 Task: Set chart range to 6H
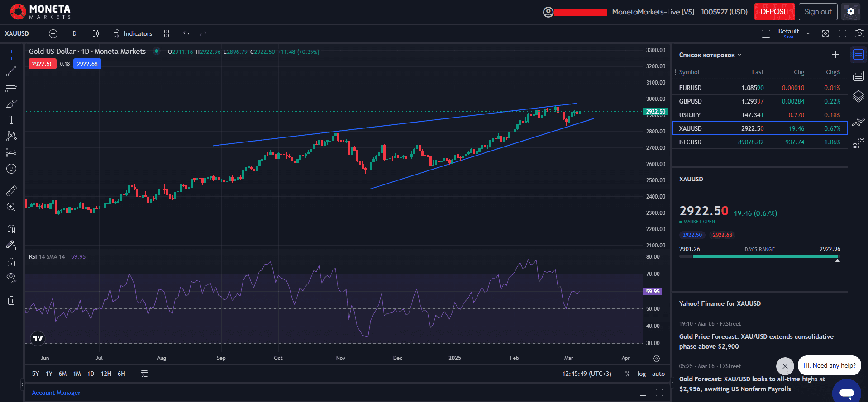tap(121, 374)
